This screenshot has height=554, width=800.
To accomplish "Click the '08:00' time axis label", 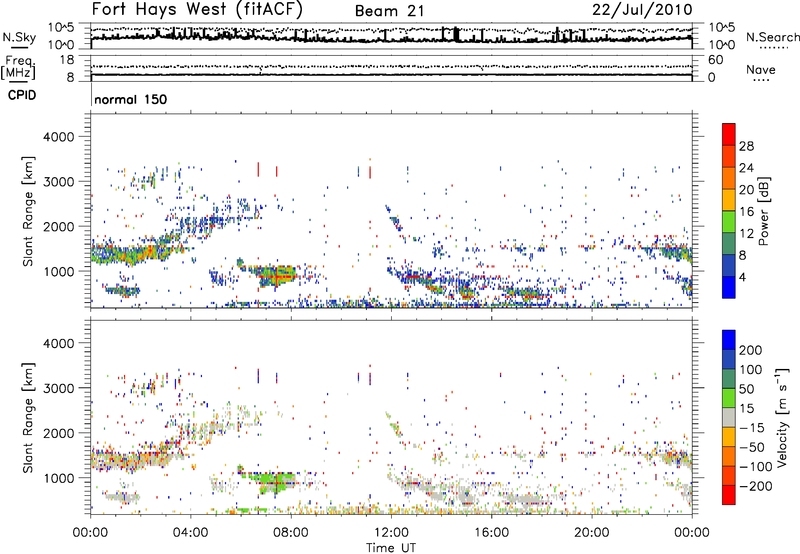I will 291,533.
